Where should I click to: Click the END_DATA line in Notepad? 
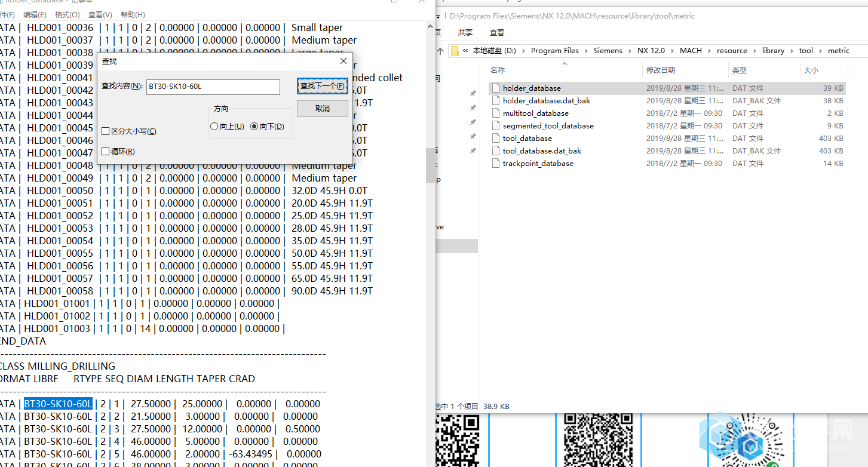(23, 341)
